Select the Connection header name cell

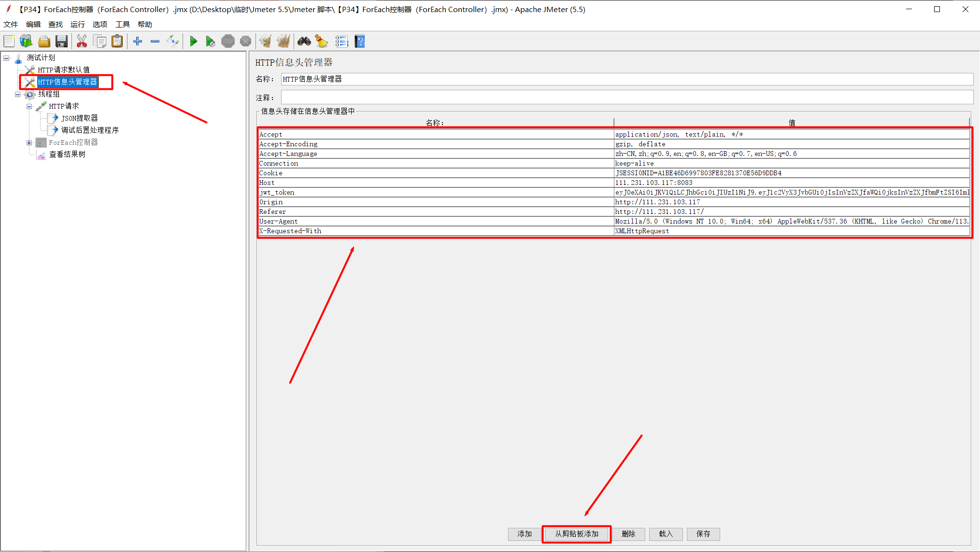click(436, 164)
